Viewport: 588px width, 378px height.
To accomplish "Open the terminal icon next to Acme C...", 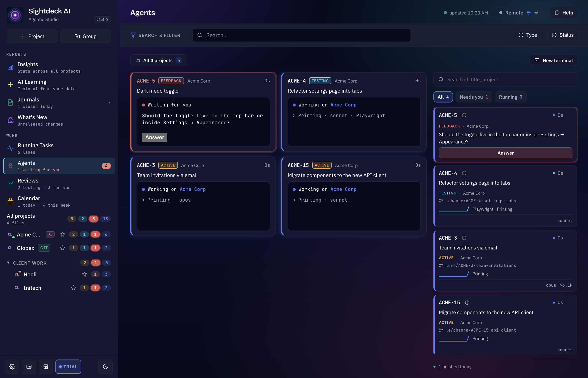I will [50, 234].
